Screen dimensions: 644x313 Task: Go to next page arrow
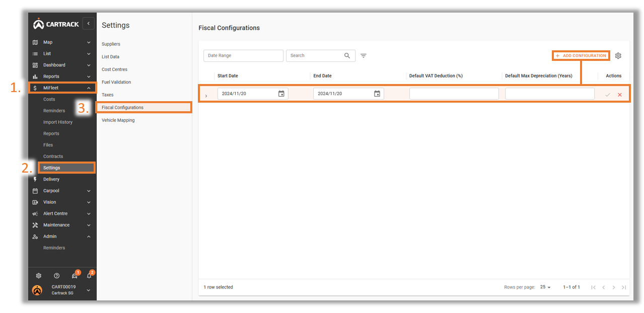pyautogui.click(x=614, y=287)
